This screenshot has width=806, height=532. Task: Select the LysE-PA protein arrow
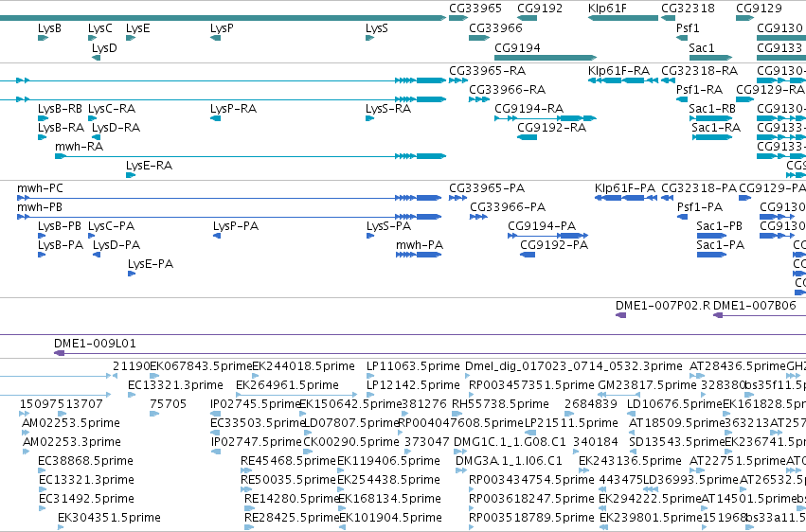pos(132,274)
